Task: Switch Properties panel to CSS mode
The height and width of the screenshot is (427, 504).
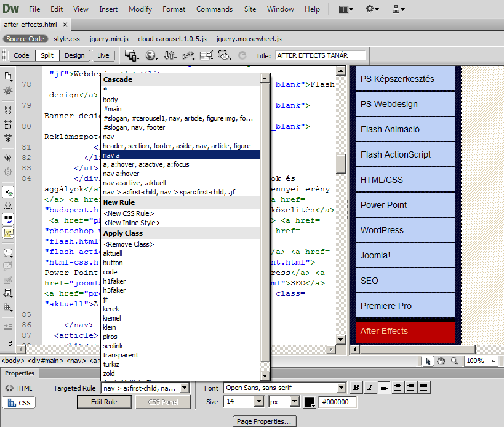Action: [19, 402]
